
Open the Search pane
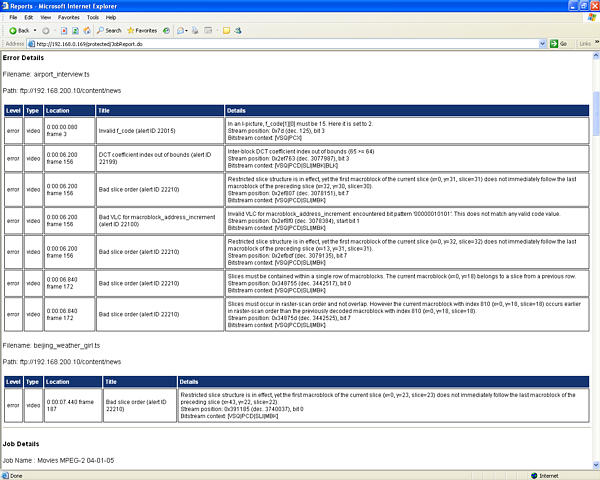click(109, 30)
